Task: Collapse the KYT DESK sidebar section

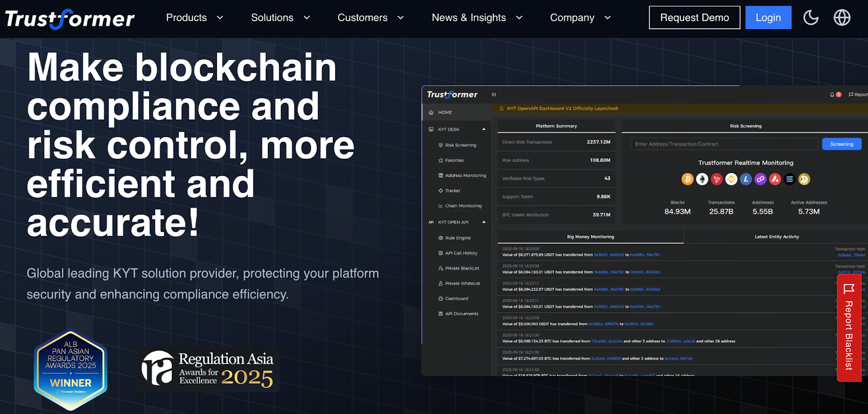Action: 484,129
